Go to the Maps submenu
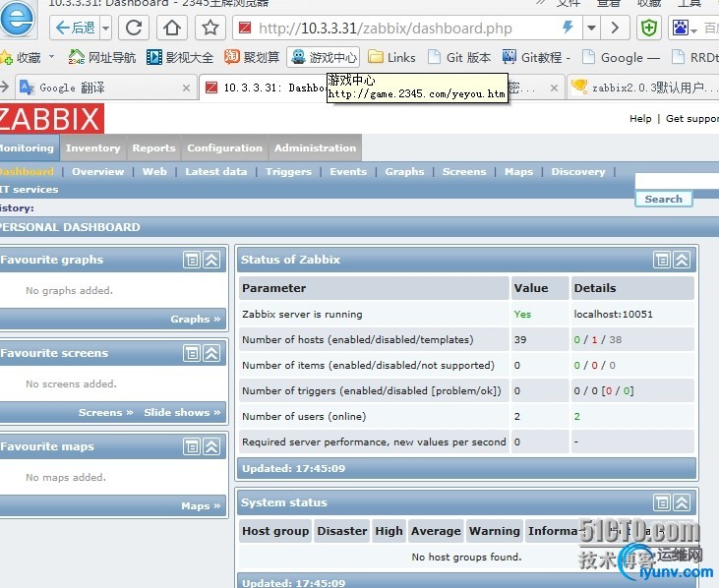This screenshot has height=588, width=719. (518, 172)
